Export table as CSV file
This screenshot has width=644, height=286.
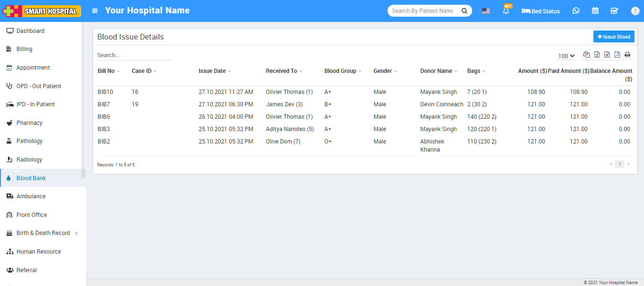(607, 55)
